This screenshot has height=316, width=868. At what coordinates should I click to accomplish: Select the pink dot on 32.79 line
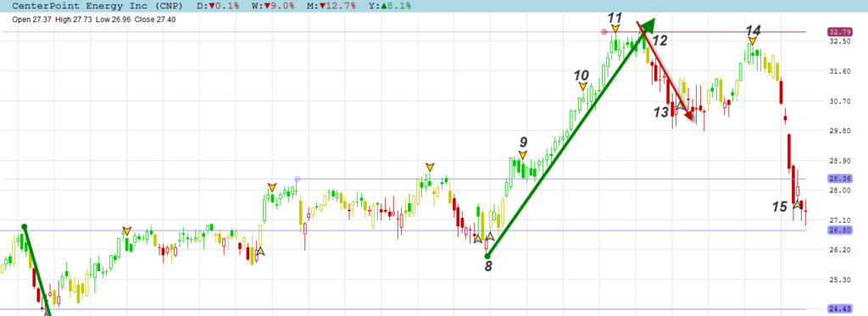[604, 32]
